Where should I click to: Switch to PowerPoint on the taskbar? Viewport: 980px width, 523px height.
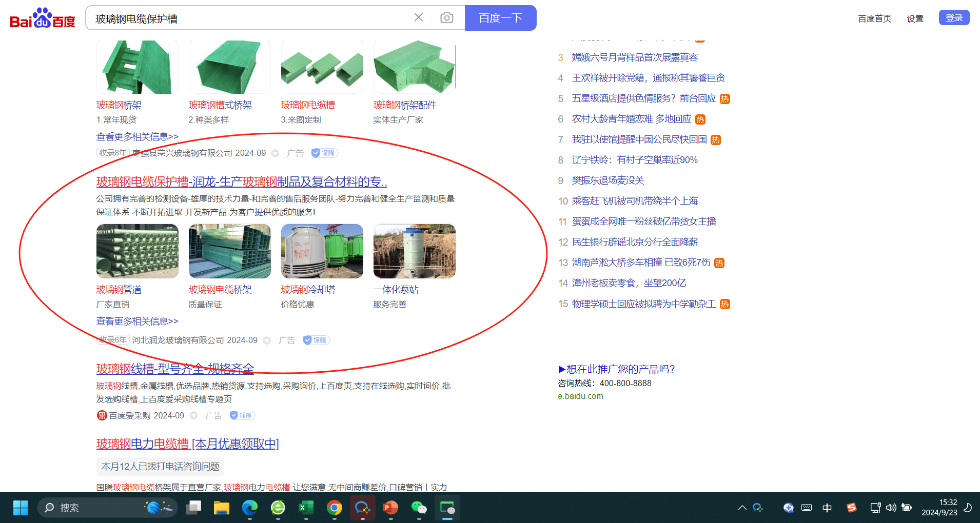(x=391, y=508)
